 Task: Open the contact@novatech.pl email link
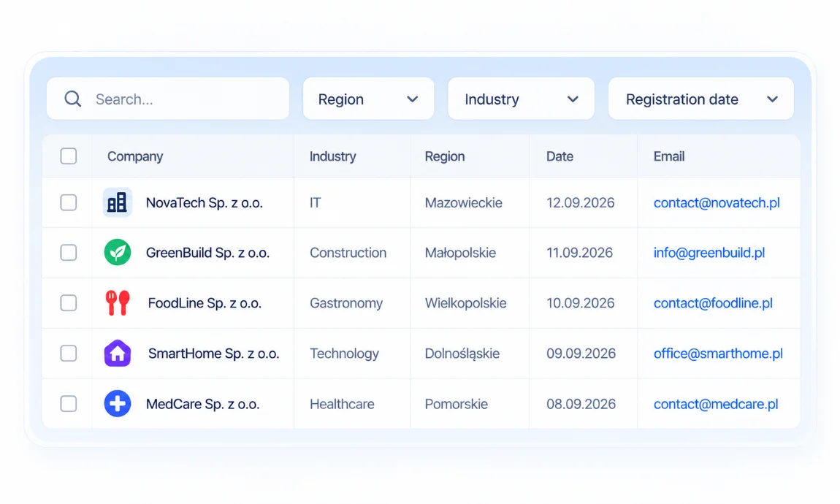[717, 202]
